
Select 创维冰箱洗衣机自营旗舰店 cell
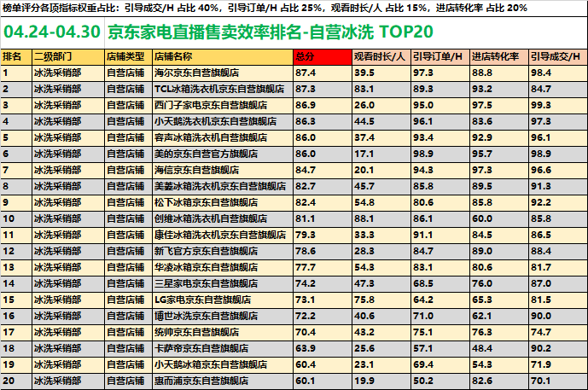(x=223, y=218)
